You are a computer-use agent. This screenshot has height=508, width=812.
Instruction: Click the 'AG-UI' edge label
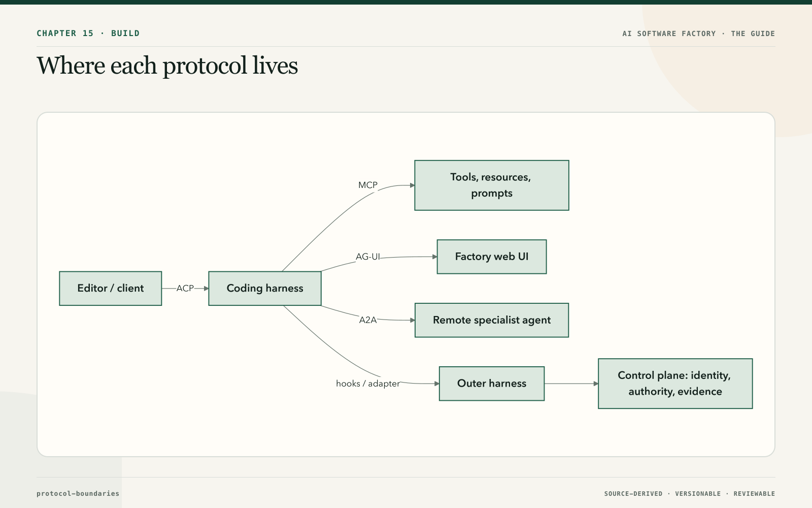[x=368, y=257]
